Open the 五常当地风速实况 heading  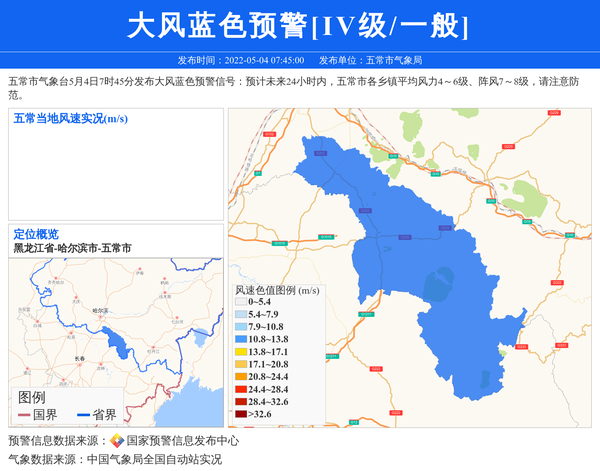pos(70,119)
